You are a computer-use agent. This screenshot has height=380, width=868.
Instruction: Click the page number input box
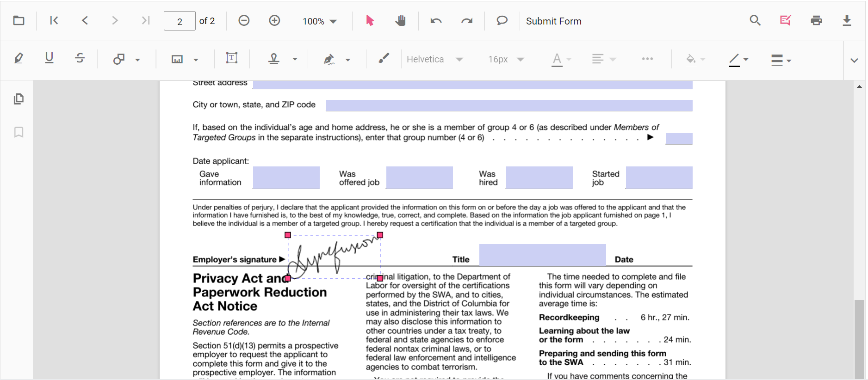(x=180, y=21)
